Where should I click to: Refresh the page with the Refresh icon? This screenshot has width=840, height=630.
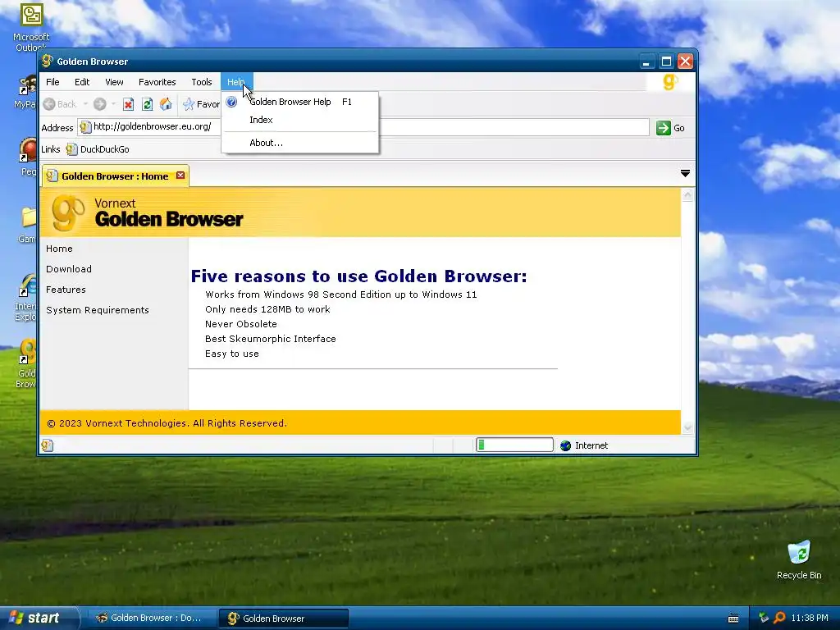(147, 104)
